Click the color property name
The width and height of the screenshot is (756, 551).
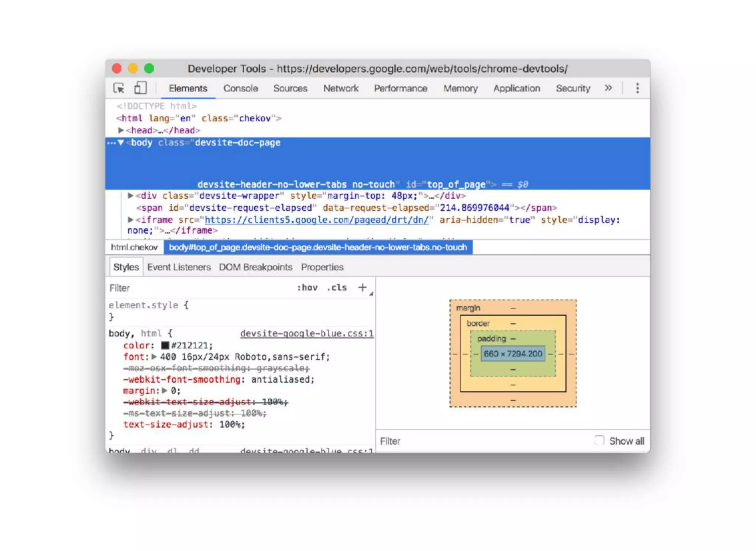[x=136, y=345]
